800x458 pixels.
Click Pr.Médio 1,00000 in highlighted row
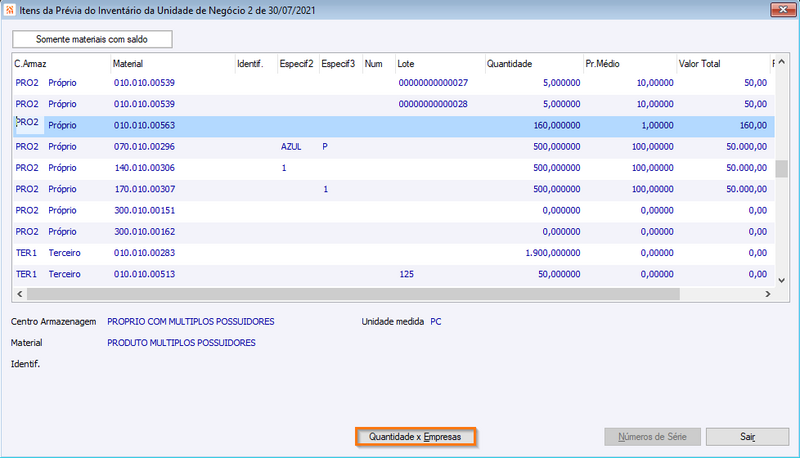click(657, 125)
